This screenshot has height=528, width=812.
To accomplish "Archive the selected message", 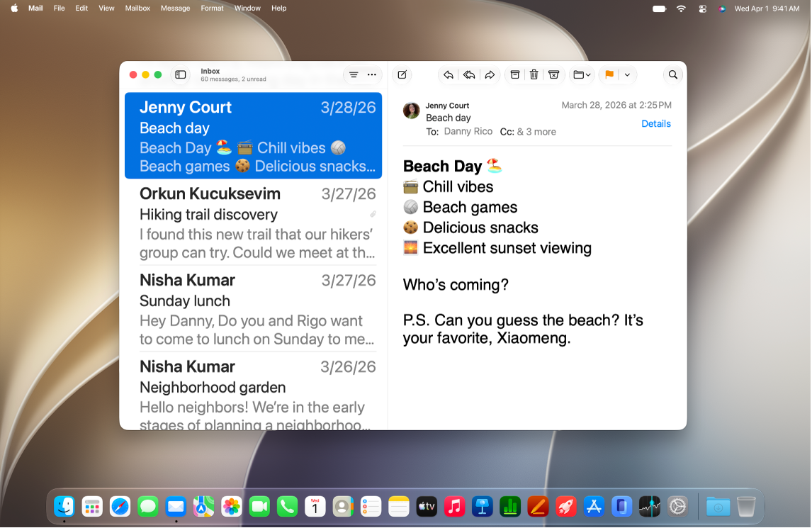I will point(514,74).
